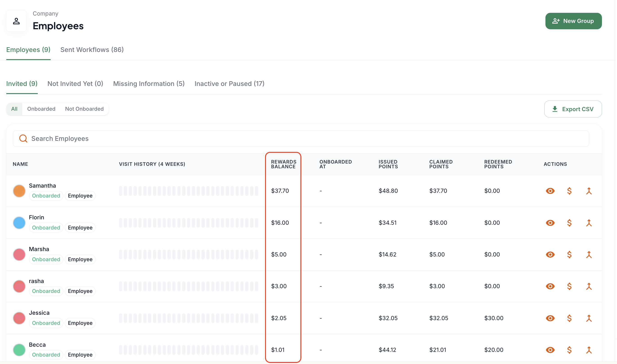The width and height of the screenshot is (617, 364).
Task: Click Marsha's Onboarded badge
Action: coord(46,259)
